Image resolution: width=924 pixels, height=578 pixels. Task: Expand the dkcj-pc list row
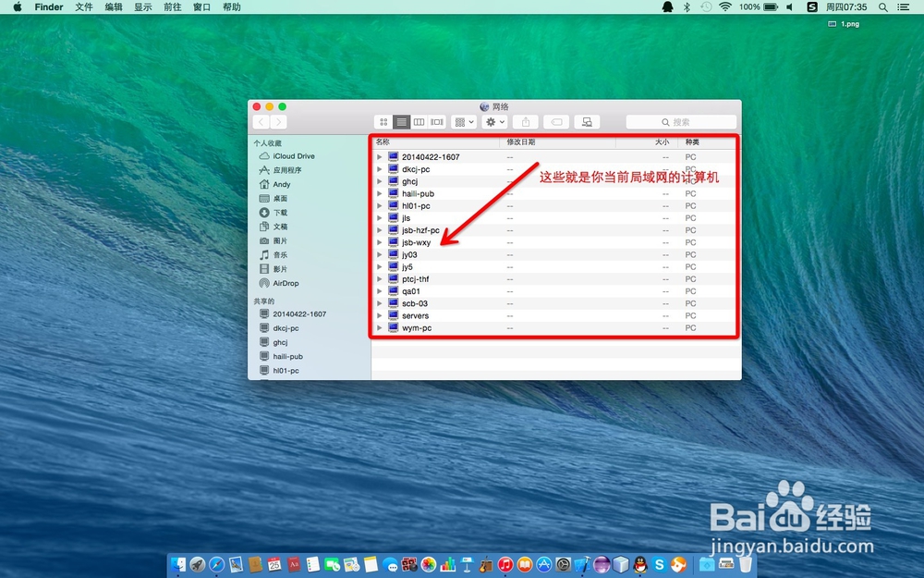[380, 169]
